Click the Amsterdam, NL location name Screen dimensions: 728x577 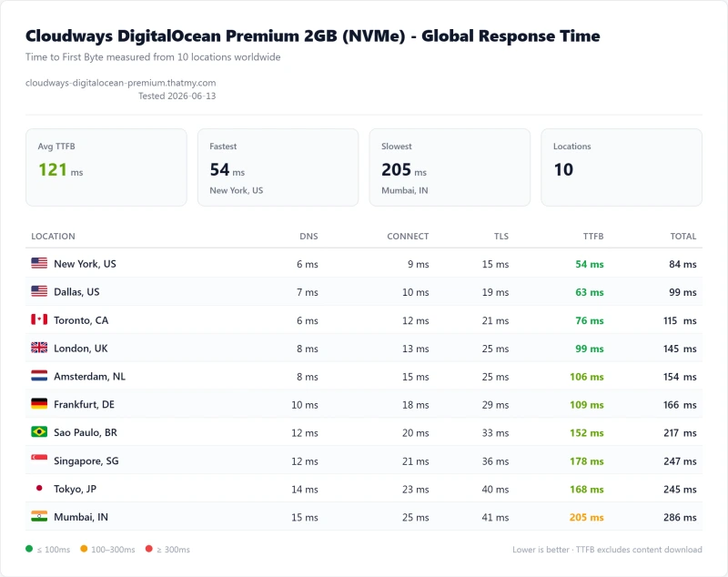click(x=89, y=377)
